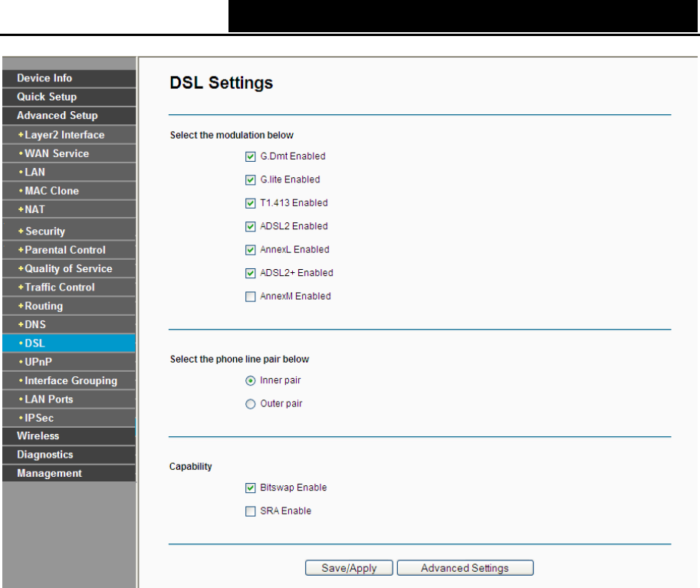This screenshot has width=700, height=588.
Task: Click the Capability label
Action: pyautogui.click(x=191, y=467)
